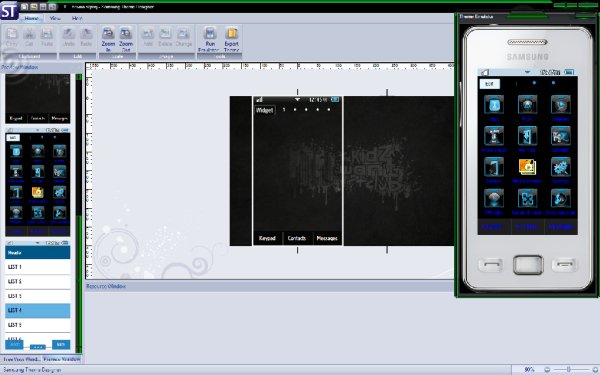Click Messages on the canvas idle screen
The height and width of the screenshot is (375, 600).
click(327, 238)
